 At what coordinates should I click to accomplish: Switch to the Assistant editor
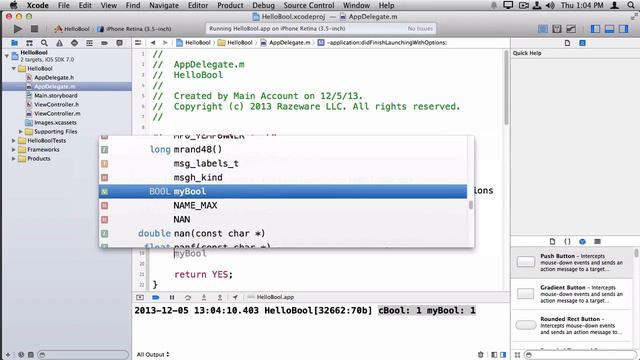point(557,29)
